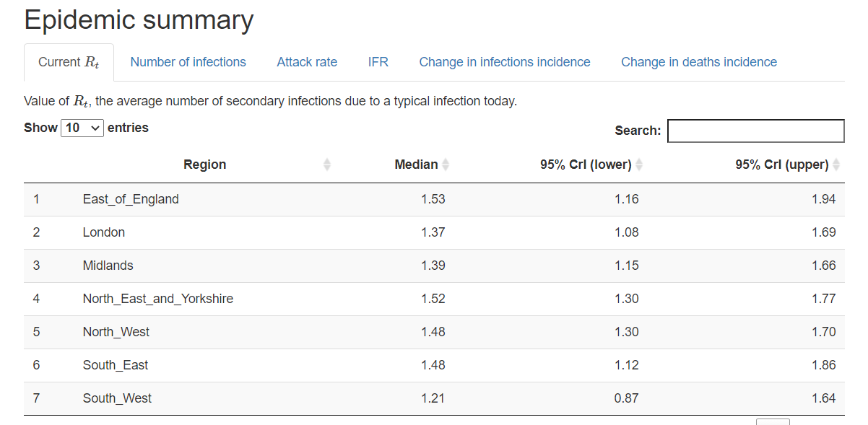Image resolution: width=868 pixels, height=425 pixels.
Task: Select the Current Rt tab
Action: 69,62
